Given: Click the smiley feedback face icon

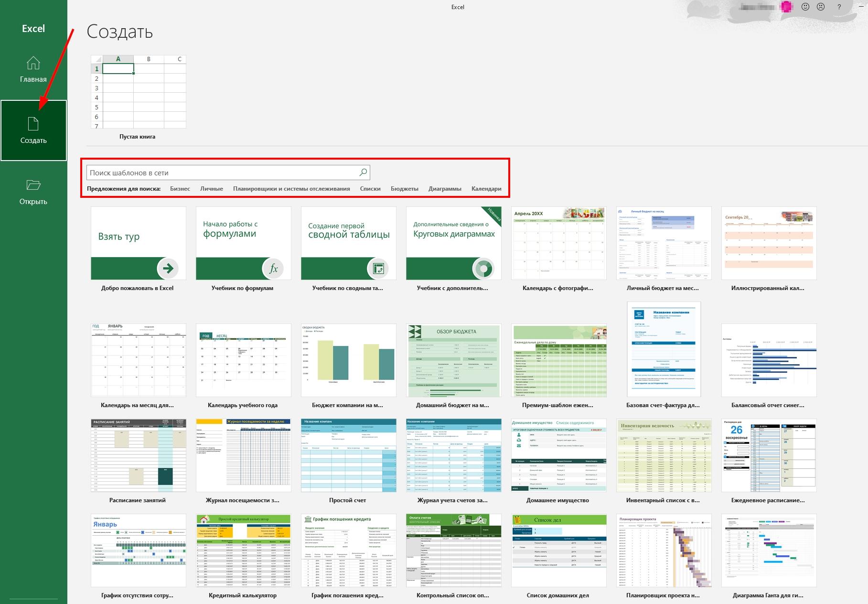Looking at the screenshot, I should tap(805, 7).
